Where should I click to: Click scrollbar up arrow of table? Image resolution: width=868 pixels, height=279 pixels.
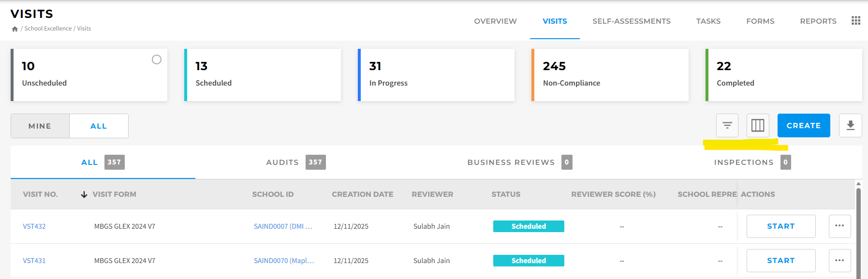click(858, 184)
